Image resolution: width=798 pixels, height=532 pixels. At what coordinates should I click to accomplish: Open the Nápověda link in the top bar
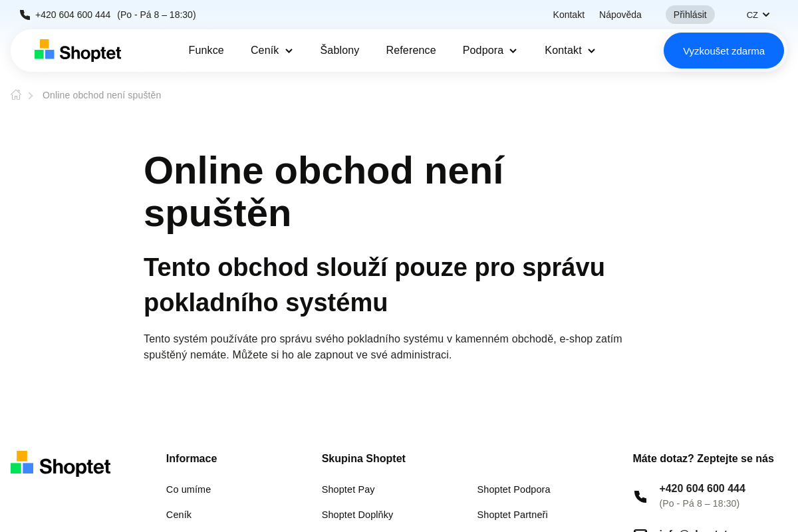(620, 15)
